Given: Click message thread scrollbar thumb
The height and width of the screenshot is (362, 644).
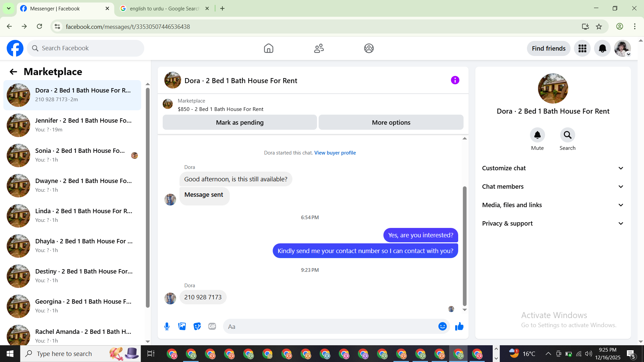Looking at the screenshot, I should (465, 246).
